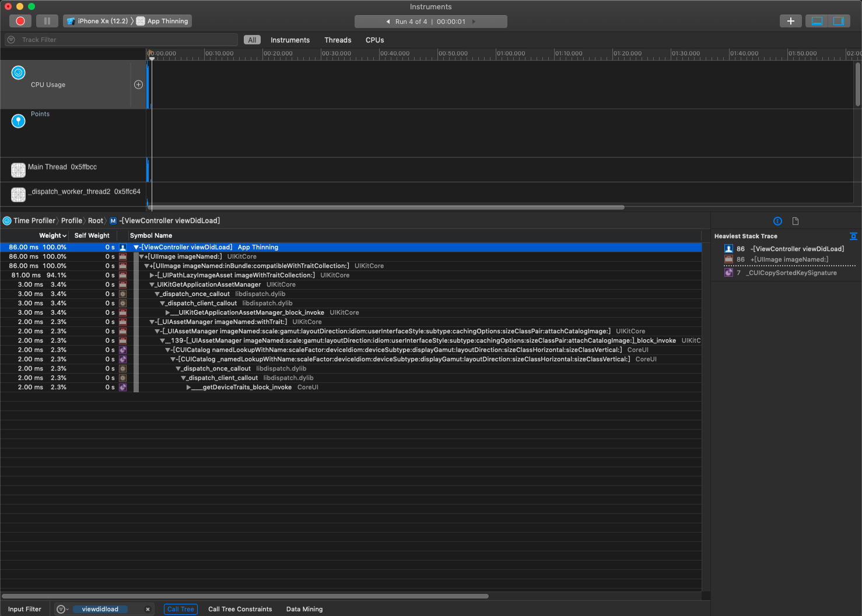Start recording with the red Record button
Screen dimensions: 862x616
20,21
